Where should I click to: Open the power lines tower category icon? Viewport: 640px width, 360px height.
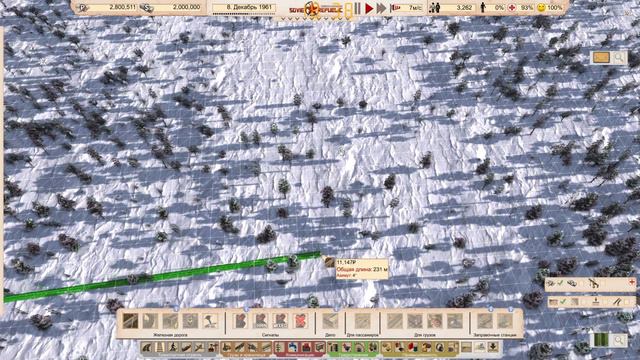pyautogui.click(x=280, y=347)
